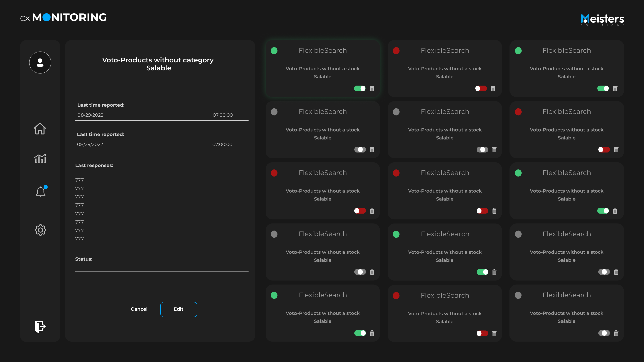
Task: Click trash icon on bottom-right FlexibleSearch card
Action: point(616,334)
